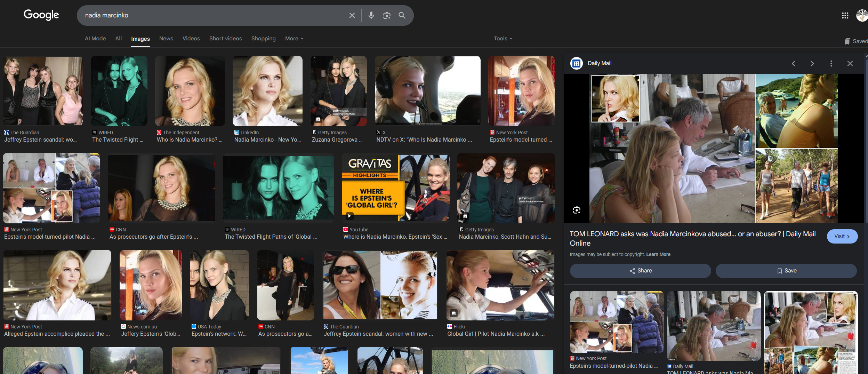Image resolution: width=868 pixels, height=374 pixels.
Task: Open The Guardian 'Jeffrey Epstein scandal: wo...' result
Action: pos(40,140)
